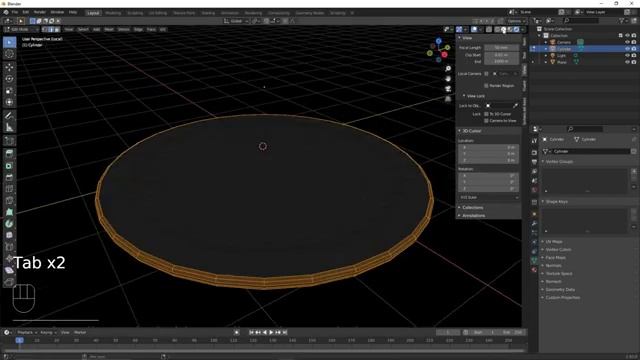Click the Play animation button
The height and width of the screenshot is (360, 640).
point(271,333)
